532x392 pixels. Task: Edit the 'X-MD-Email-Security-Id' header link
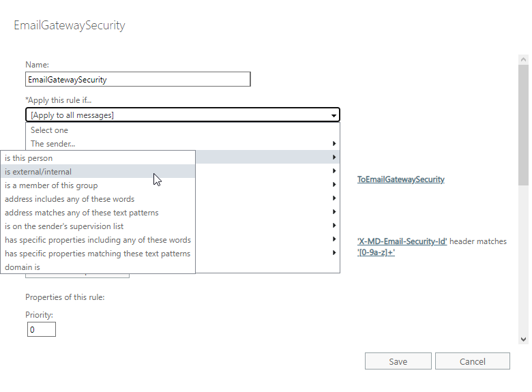pos(402,241)
